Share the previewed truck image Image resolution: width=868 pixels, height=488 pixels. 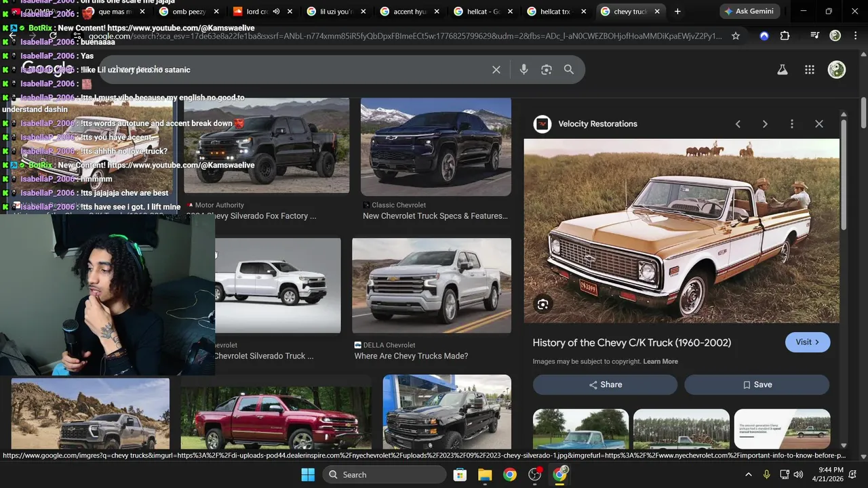[605, 384]
